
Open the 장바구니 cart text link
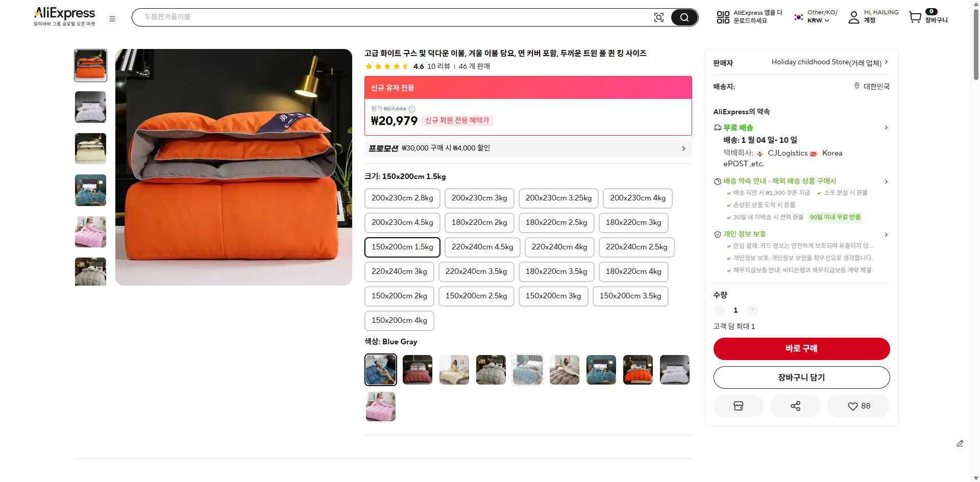pyautogui.click(x=936, y=20)
